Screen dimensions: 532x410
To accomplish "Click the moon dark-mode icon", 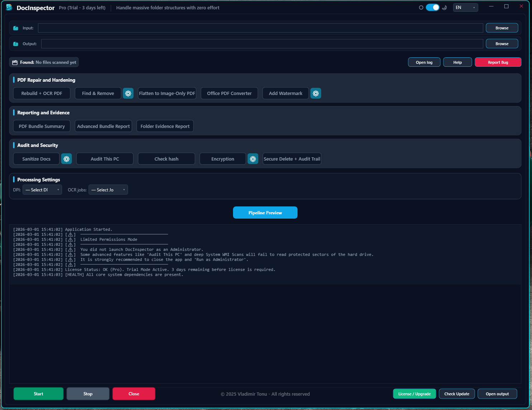I will (x=445, y=8).
